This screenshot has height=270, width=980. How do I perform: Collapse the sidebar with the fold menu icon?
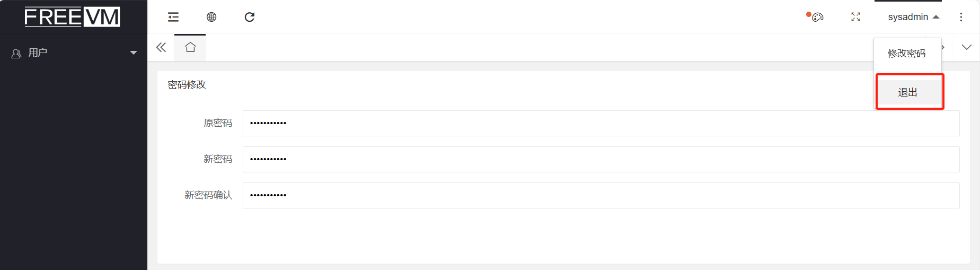[x=173, y=17]
